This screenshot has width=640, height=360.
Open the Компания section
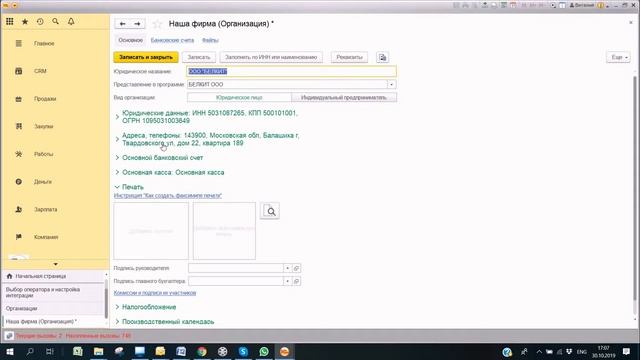[46, 237]
